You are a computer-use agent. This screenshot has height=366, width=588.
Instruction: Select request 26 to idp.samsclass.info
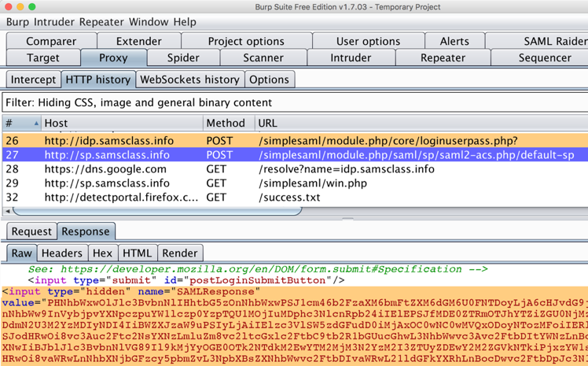295,141
